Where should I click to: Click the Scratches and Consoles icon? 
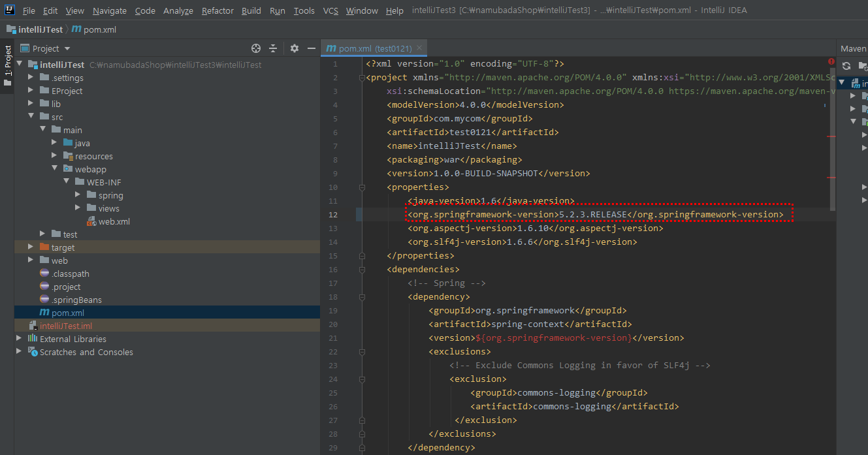click(x=33, y=352)
